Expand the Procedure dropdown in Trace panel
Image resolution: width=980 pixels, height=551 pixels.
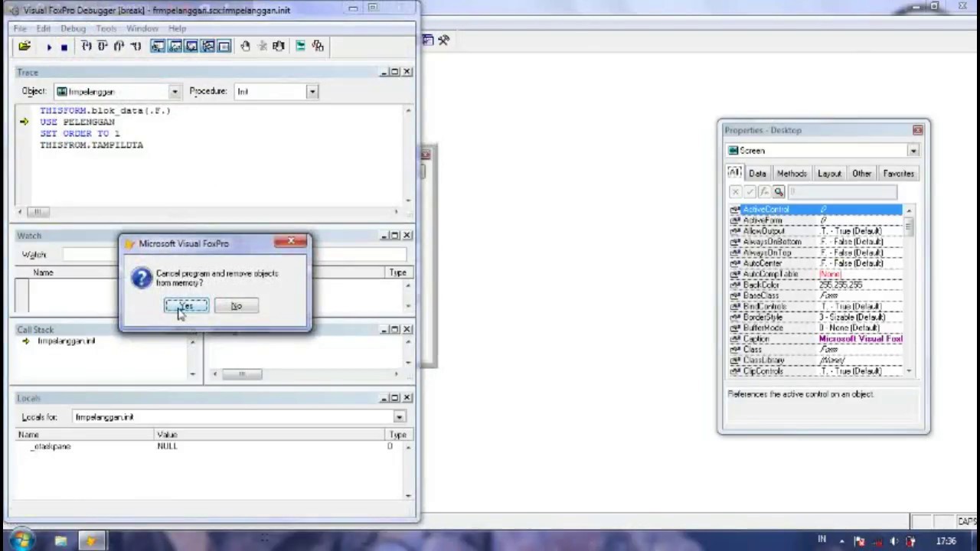click(312, 92)
